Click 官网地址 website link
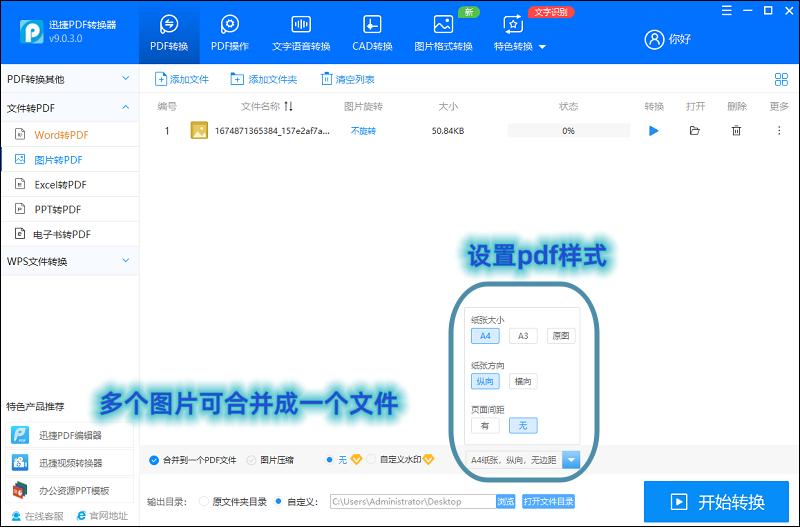Viewport: 800px width, 528px height. pos(102,516)
